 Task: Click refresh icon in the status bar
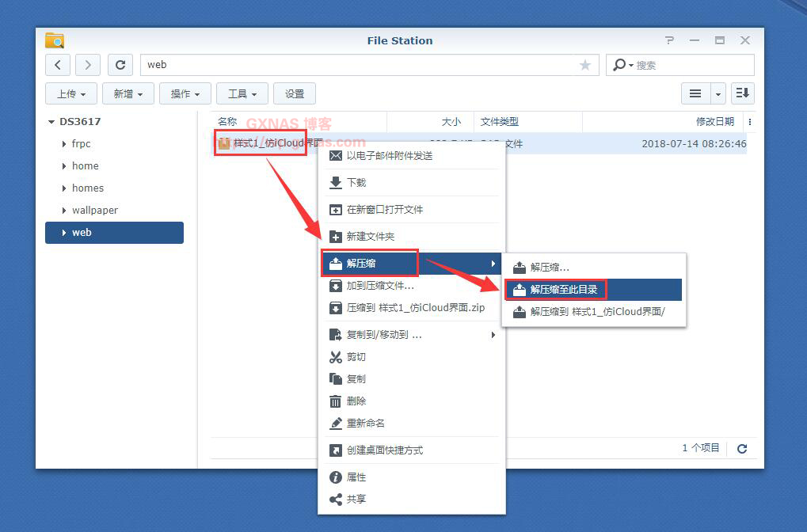[x=742, y=449]
